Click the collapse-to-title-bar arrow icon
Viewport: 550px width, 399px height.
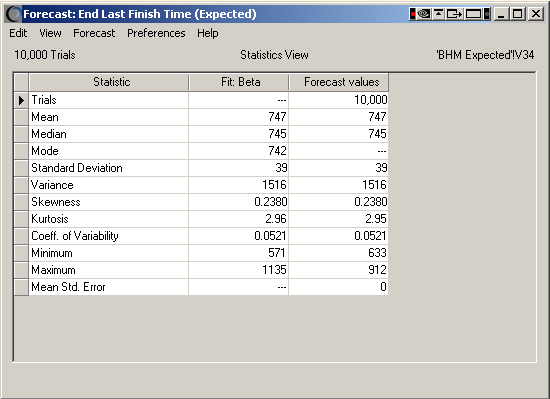[x=438, y=14]
